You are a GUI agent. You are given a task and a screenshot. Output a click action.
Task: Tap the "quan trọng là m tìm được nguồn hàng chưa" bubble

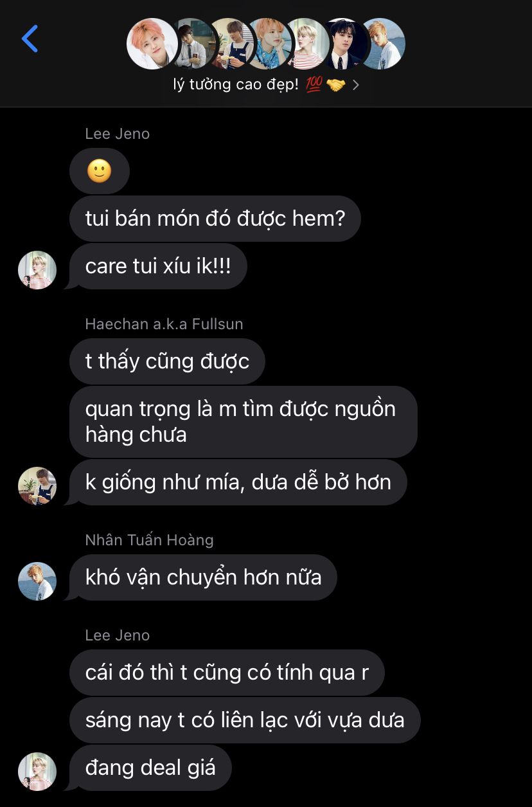point(244,422)
